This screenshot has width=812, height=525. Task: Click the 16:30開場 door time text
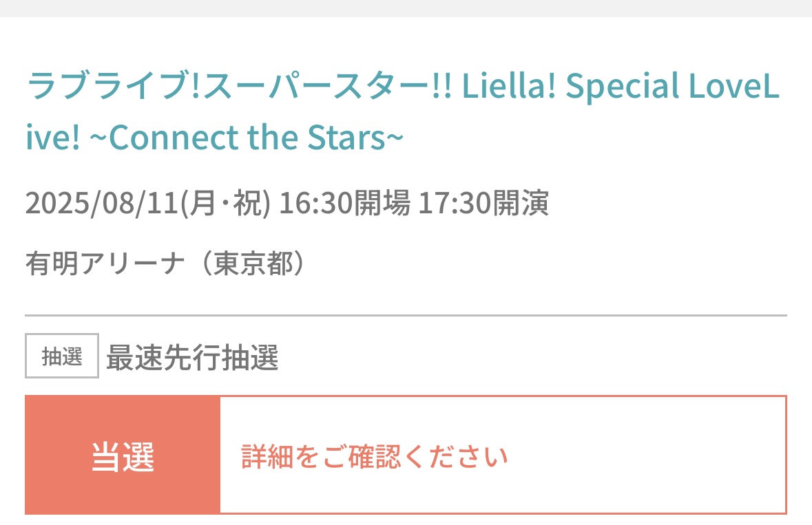(x=345, y=203)
